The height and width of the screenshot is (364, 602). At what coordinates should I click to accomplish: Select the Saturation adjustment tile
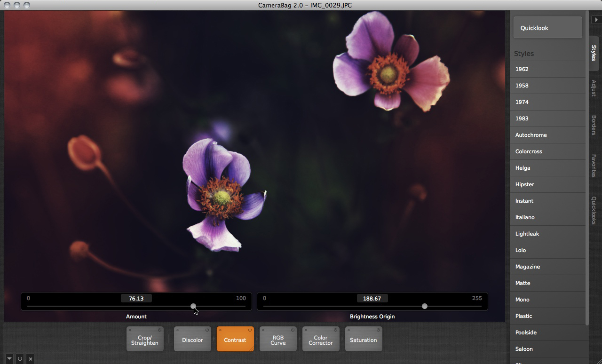click(x=364, y=339)
